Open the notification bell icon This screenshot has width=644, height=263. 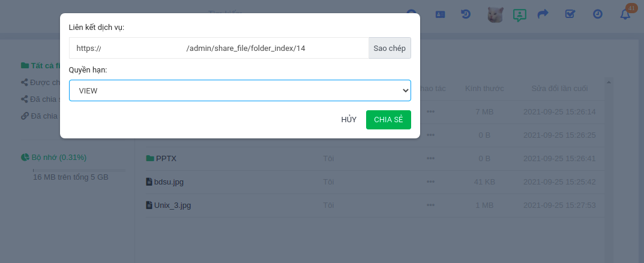pyautogui.click(x=625, y=14)
